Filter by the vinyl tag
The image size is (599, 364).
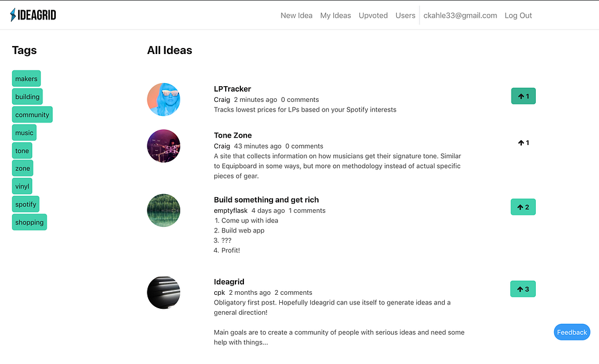[x=22, y=186]
